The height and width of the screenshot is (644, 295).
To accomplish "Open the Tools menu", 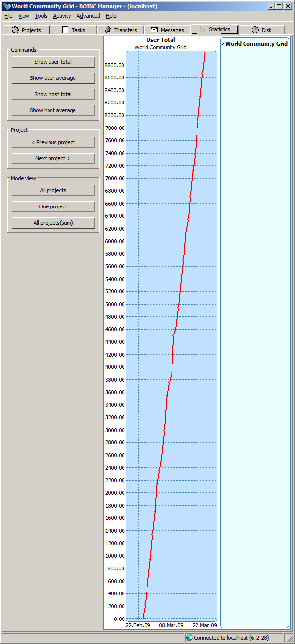I will [41, 16].
